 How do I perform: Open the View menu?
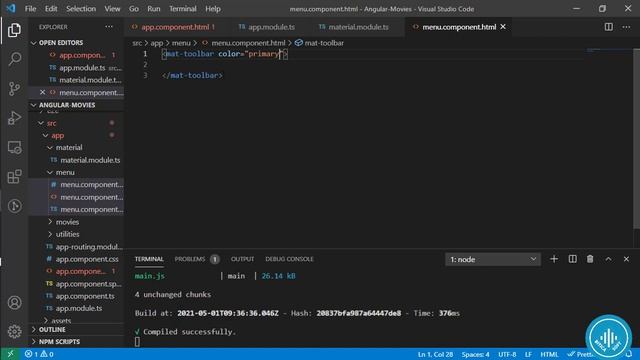coord(112,9)
